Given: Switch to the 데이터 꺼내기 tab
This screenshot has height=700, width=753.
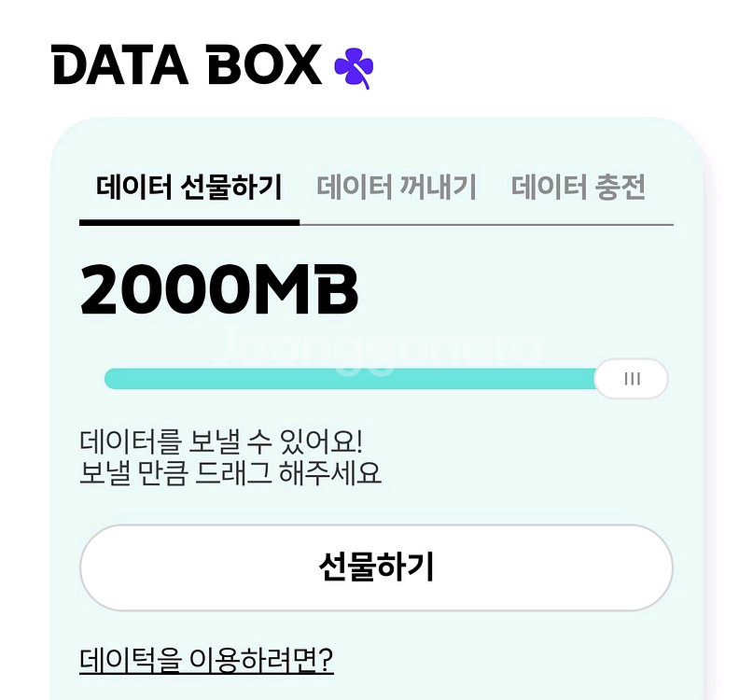Looking at the screenshot, I should pos(396,187).
